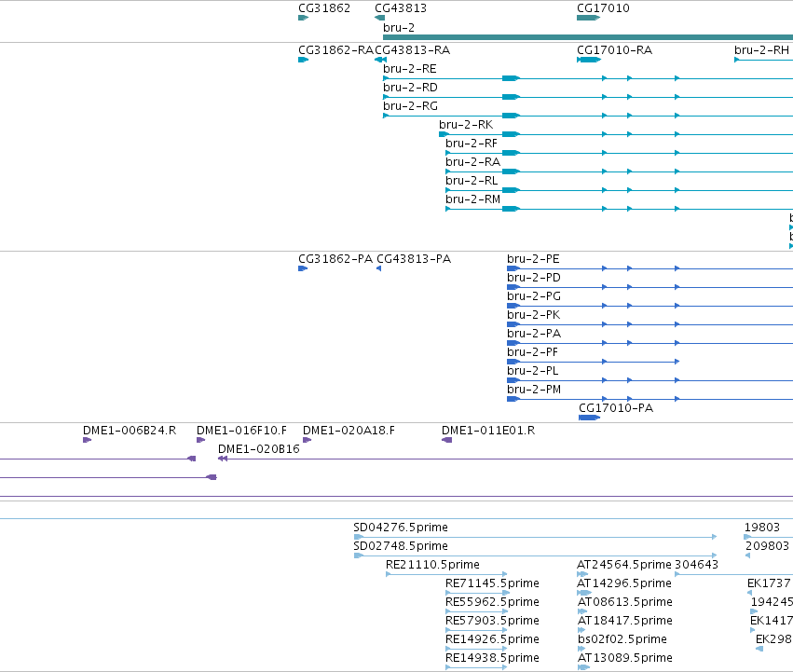Click the bs02f02.5prime EST label
793x672 pixels.
[622, 639]
